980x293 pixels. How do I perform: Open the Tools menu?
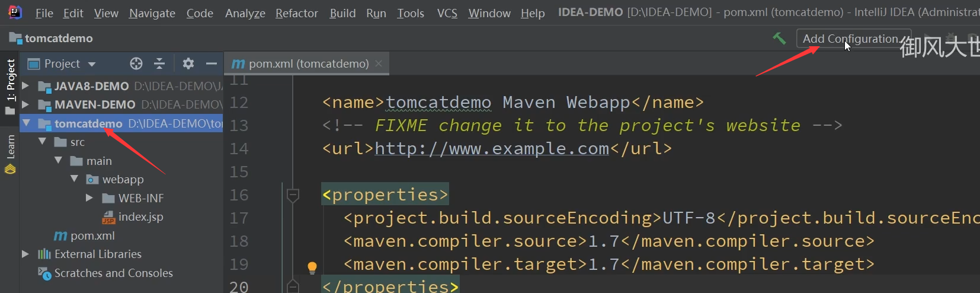tap(411, 13)
